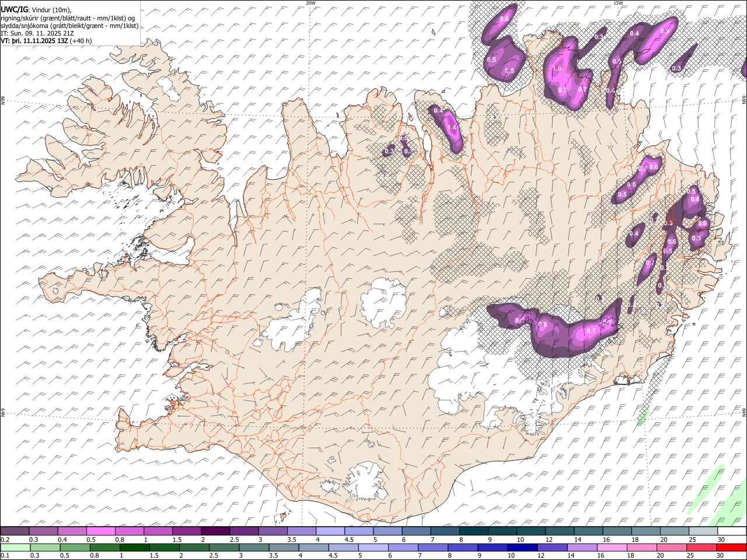Viewport: 747px width, 560px height.
Task: Click the 'UWC/IG' title text
Action: [x=14, y=9]
